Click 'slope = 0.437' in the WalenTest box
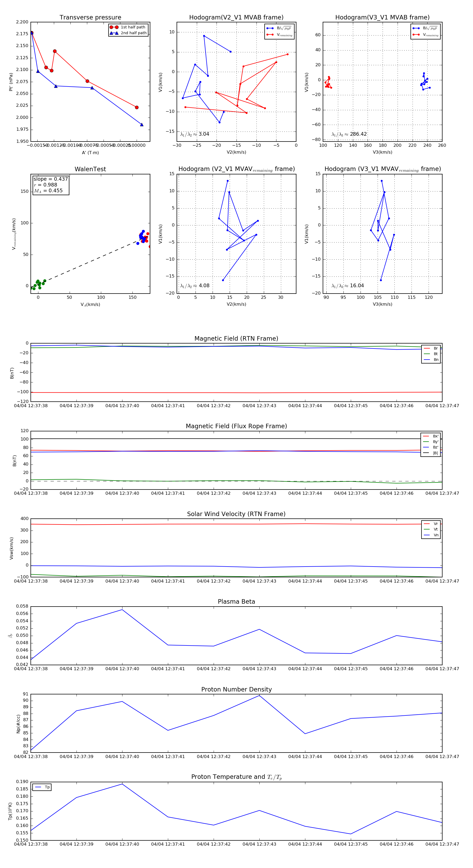The image size is (473, 868). 50,179
